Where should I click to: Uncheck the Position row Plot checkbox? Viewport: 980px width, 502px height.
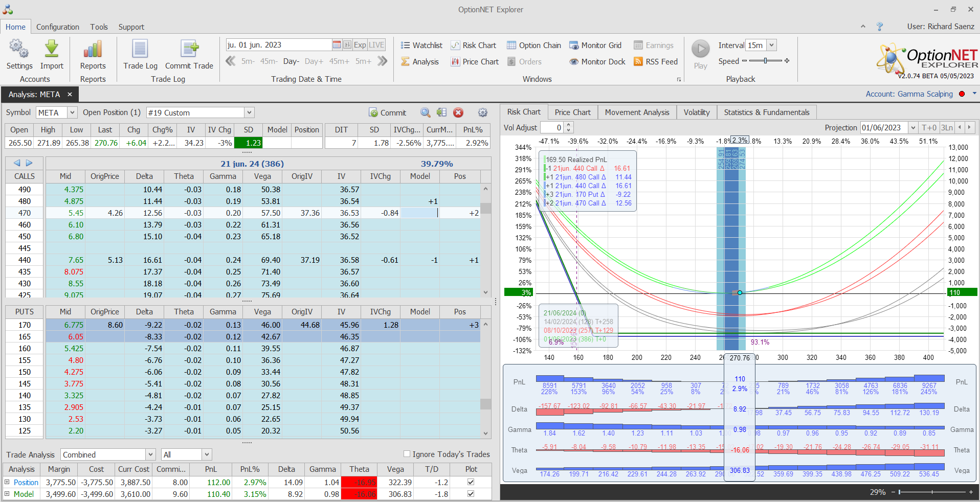(471, 482)
